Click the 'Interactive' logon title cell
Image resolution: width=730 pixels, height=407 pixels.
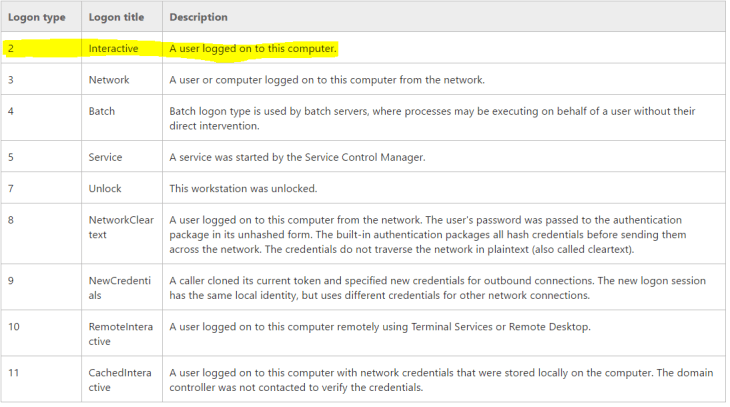tap(113, 48)
